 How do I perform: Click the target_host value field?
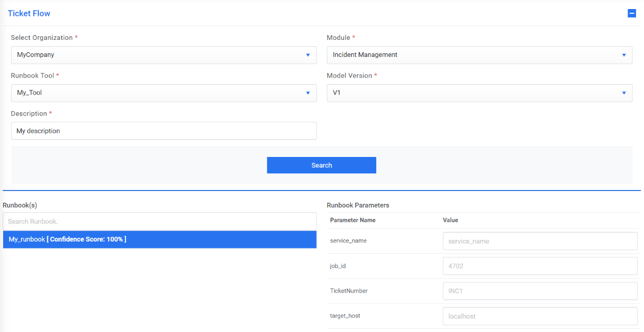click(540, 316)
